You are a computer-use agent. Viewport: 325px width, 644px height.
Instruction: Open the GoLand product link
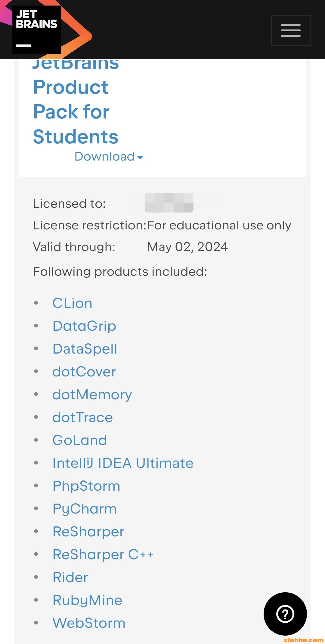coord(79,440)
